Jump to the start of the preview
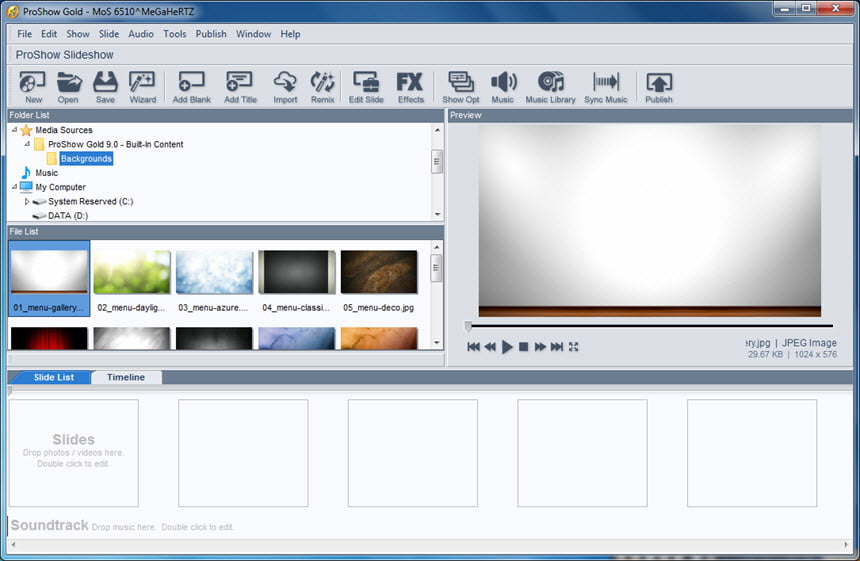Image resolution: width=860 pixels, height=561 pixels. coord(473,347)
